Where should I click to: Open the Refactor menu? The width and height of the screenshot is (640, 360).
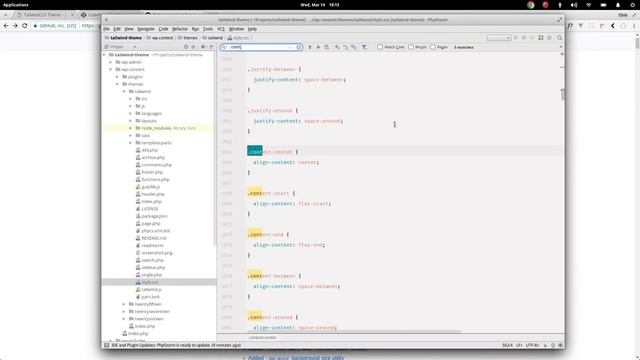pyautogui.click(x=180, y=29)
